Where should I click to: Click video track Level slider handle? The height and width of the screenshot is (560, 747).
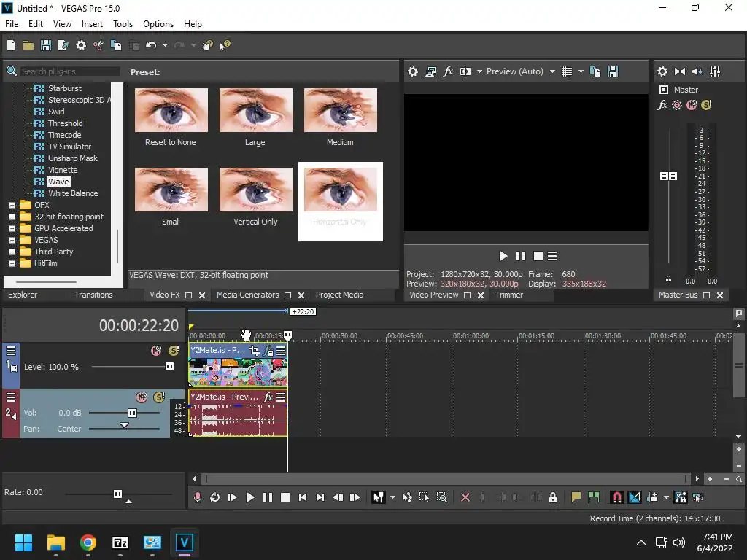click(169, 366)
